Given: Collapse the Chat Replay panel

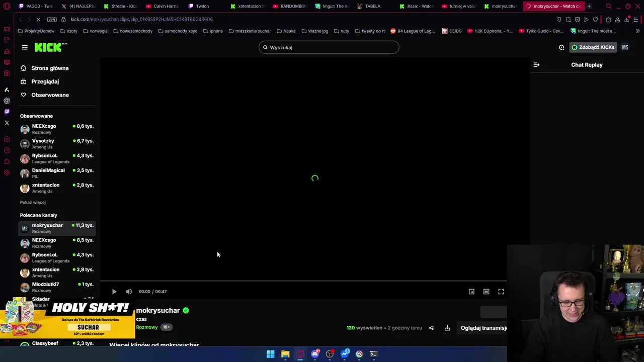Looking at the screenshot, I should tap(536, 65).
